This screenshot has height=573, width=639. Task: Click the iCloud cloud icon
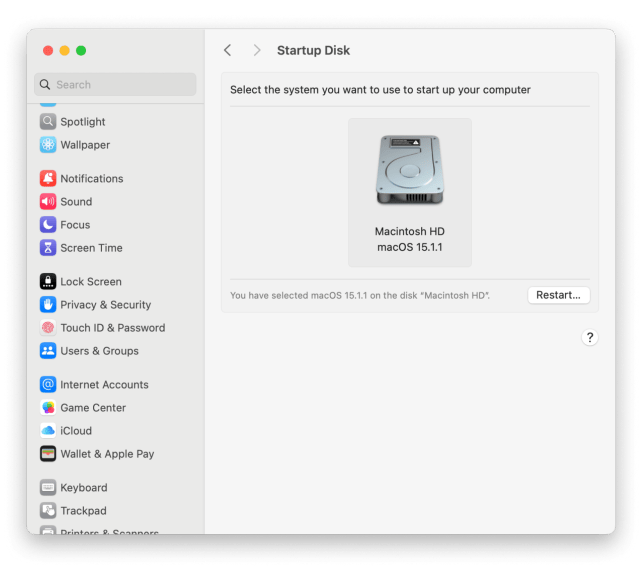point(48,431)
